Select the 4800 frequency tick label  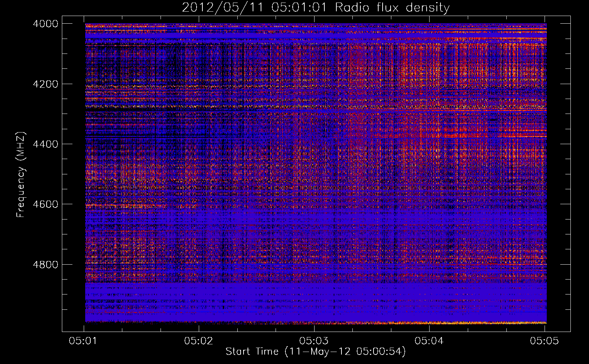pos(46,265)
